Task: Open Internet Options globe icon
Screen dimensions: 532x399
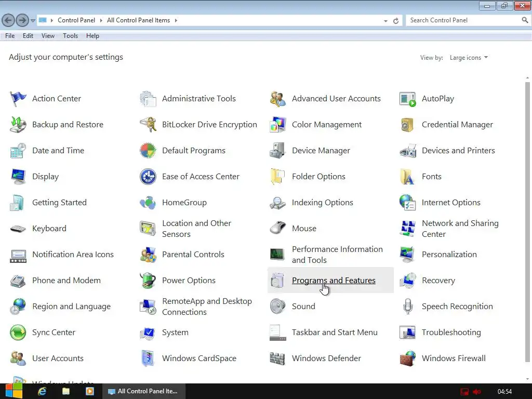Action: 407,203
